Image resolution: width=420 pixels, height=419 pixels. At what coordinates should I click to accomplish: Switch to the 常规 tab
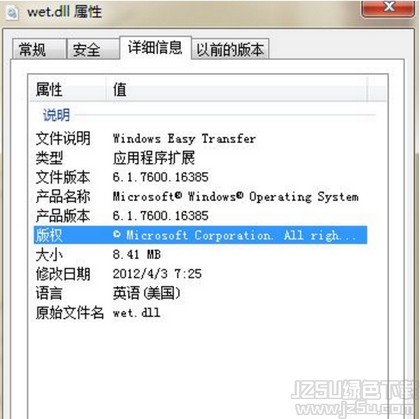point(39,49)
